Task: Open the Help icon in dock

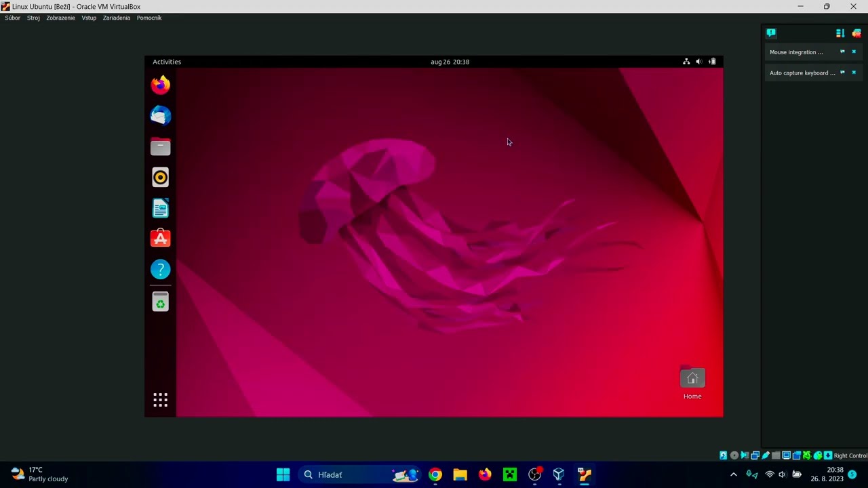Action: point(161,270)
